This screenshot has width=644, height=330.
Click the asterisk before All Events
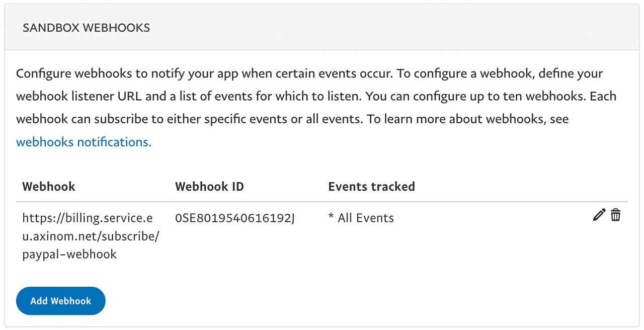(x=331, y=217)
